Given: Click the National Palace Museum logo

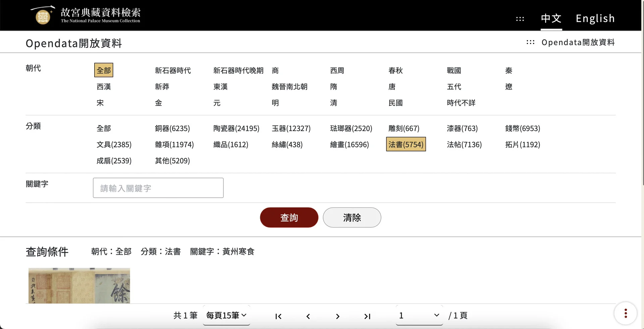Looking at the screenshot, I should coord(85,15).
